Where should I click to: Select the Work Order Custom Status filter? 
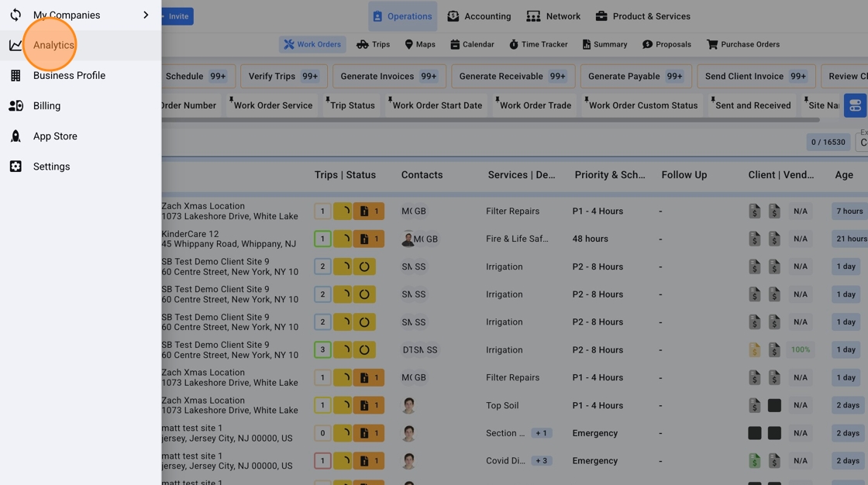pyautogui.click(x=642, y=105)
